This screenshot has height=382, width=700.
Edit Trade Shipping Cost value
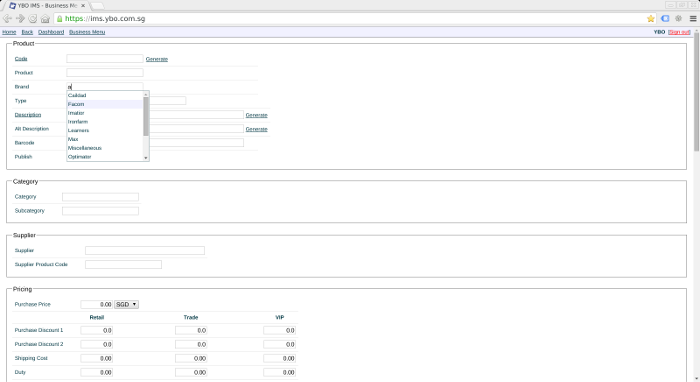point(191,358)
